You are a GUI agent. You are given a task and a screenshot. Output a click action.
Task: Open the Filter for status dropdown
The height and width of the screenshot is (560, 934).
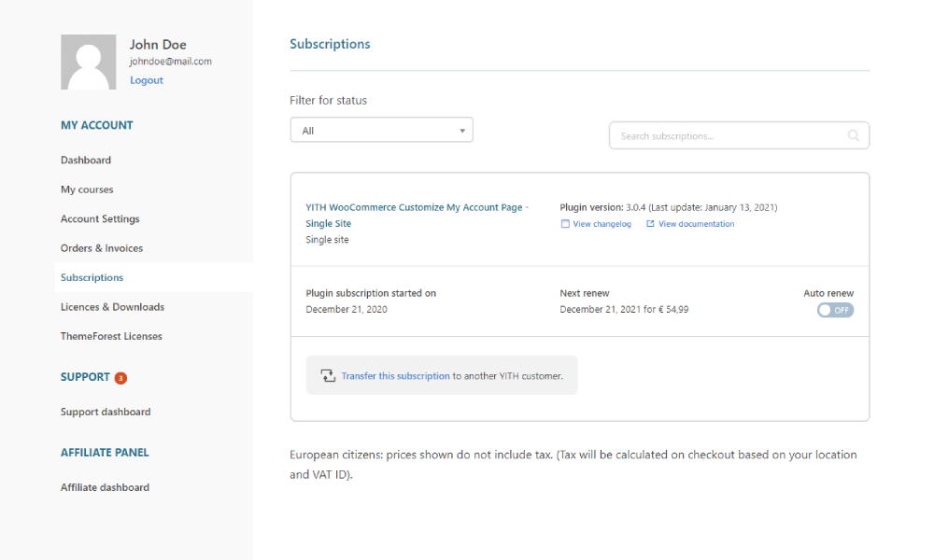click(382, 131)
